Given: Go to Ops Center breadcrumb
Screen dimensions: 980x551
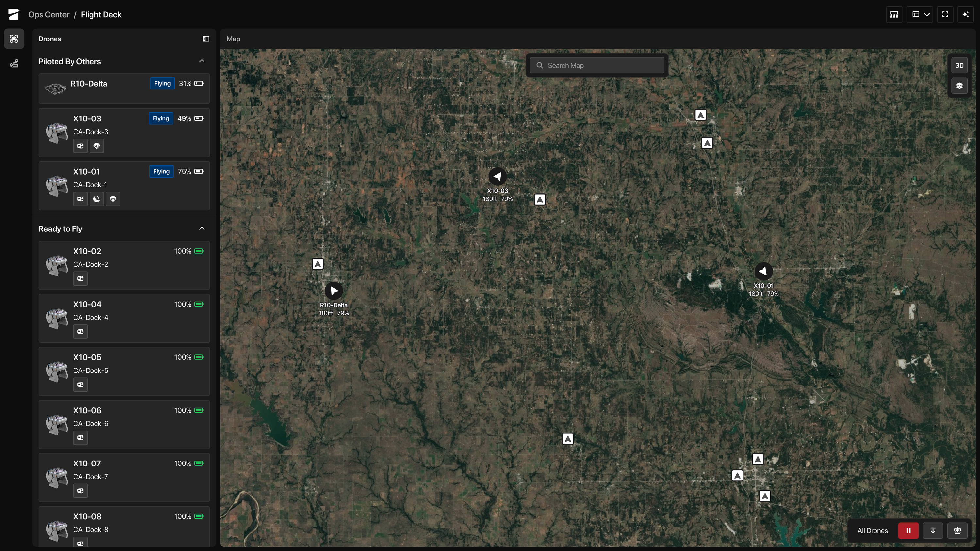Looking at the screenshot, I should tap(49, 14).
